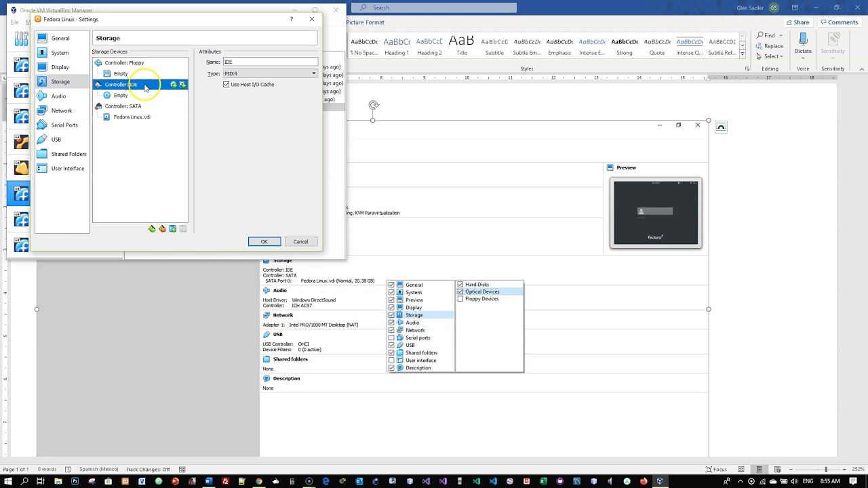This screenshot has width=868, height=488.
Task: Open the General settings category
Action: click(x=62, y=38)
